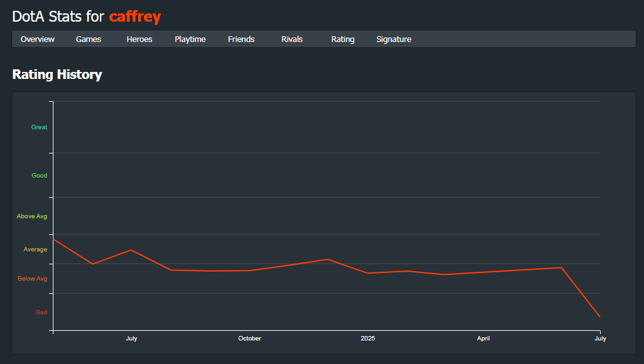The image size is (644, 364).
Task: Select the Rating tab
Action: [343, 39]
